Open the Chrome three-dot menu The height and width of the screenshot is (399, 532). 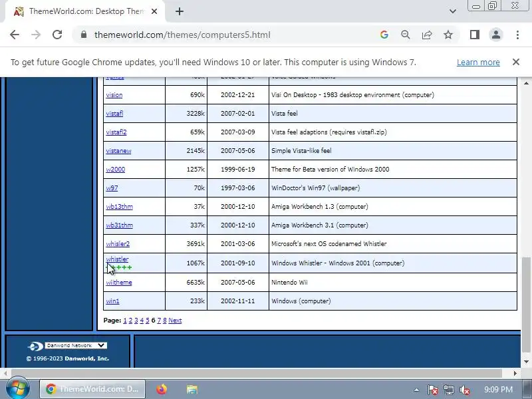(517, 35)
